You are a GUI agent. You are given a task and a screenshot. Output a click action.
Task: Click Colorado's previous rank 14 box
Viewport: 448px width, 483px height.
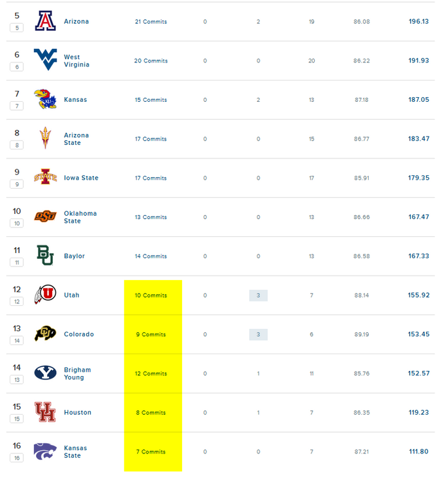point(17,341)
